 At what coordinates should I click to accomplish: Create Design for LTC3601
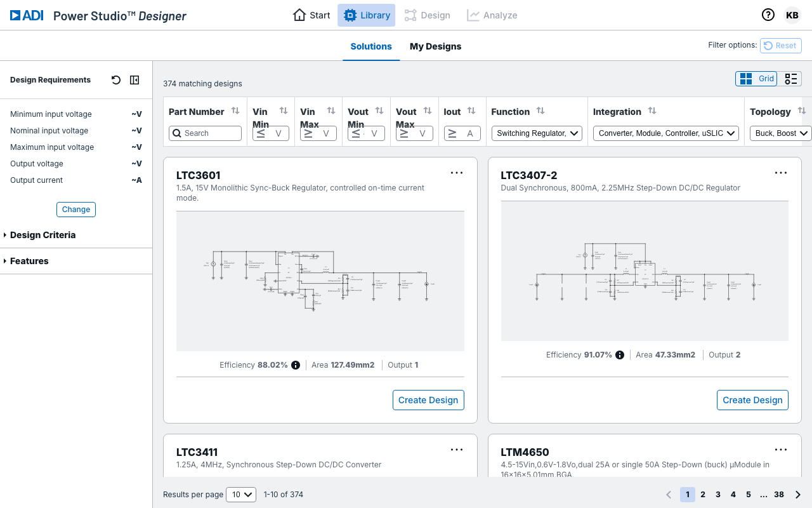pyautogui.click(x=428, y=400)
